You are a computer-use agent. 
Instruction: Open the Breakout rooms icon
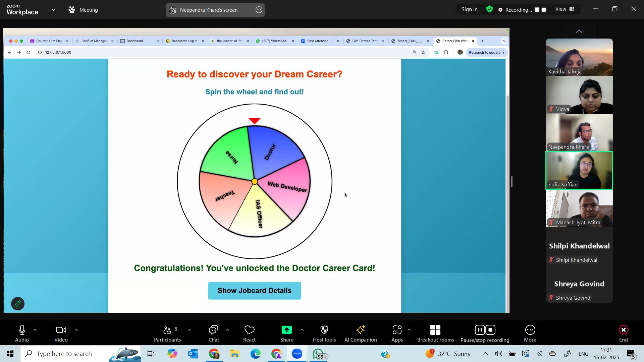coord(435,330)
